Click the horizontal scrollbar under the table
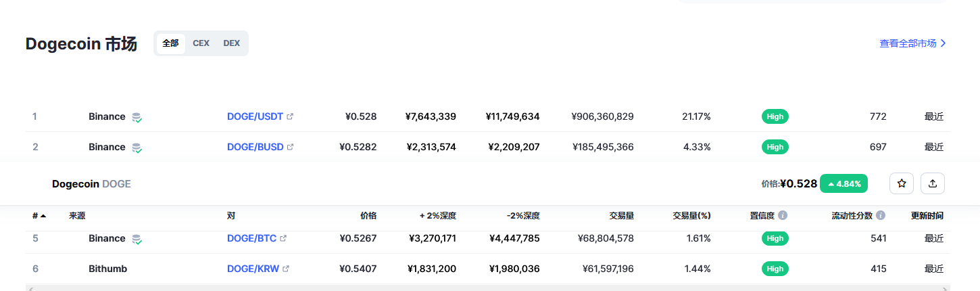Screen dimensions: 980x291 pos(487,288)
